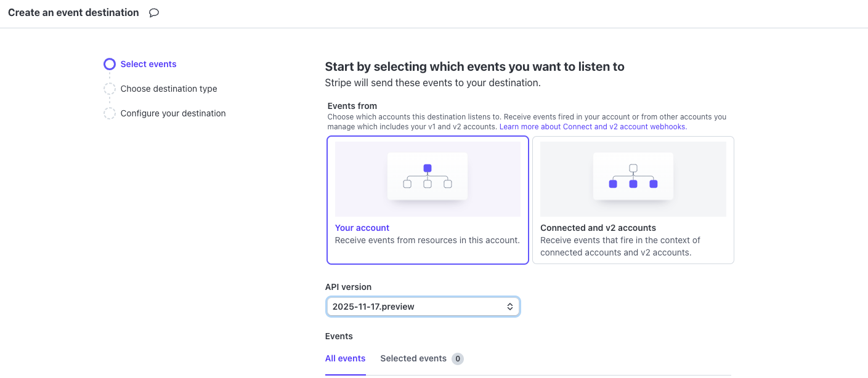868x378 pixels.
Task: Reselect the highlighted Select events step
Action: coord(148,63)
